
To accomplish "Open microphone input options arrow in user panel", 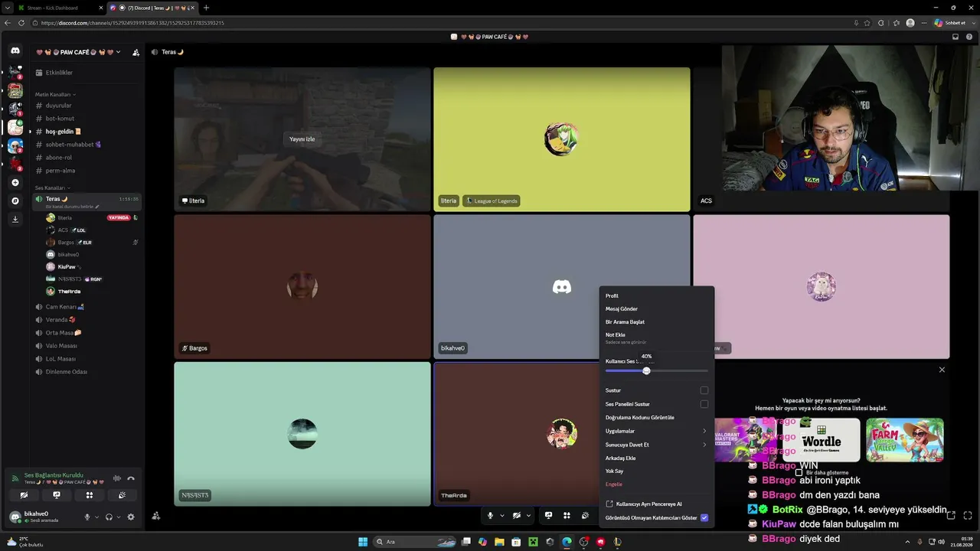I will pyautogui.click(x=96, y=517).
